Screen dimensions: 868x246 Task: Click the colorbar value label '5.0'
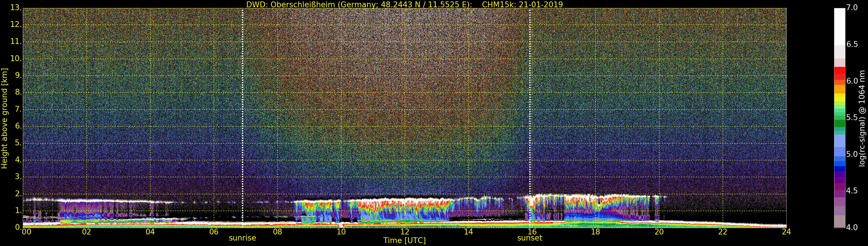click(852, 154)
